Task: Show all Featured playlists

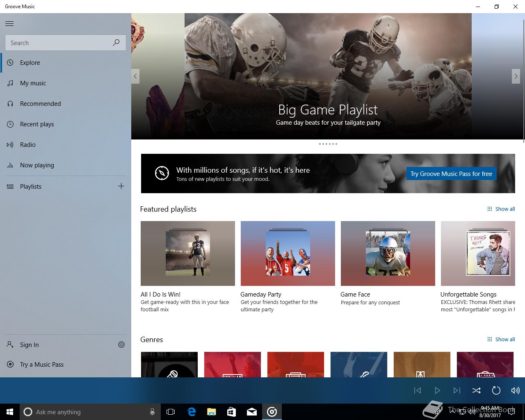Action: pyautogui.click(x=501, y=209)
